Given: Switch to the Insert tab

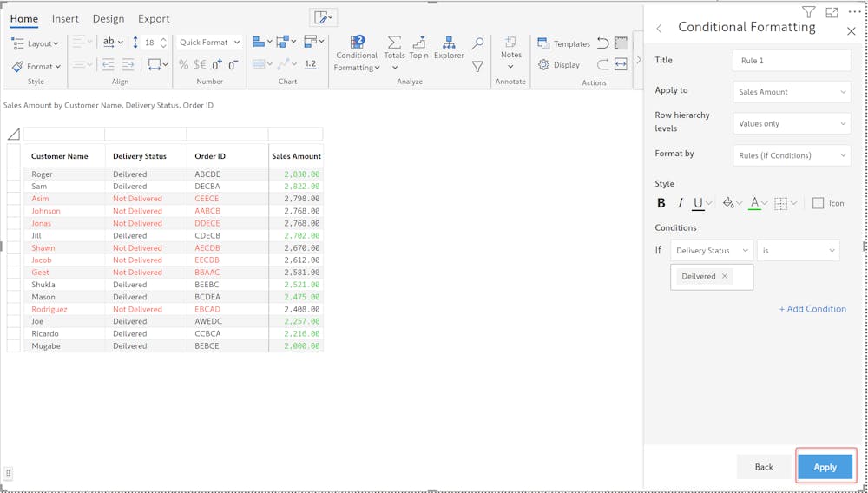Looking at the screenshot, I should click(65, 18).
